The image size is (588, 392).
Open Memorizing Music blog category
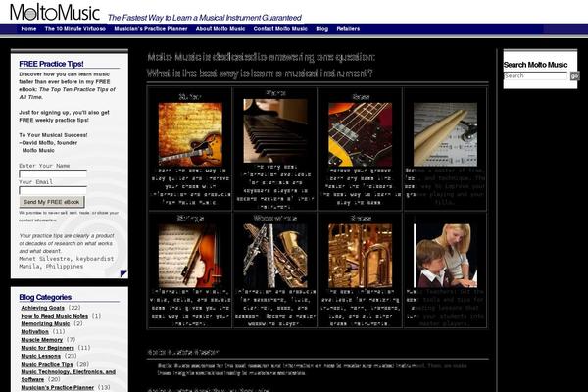click(45, 323)
